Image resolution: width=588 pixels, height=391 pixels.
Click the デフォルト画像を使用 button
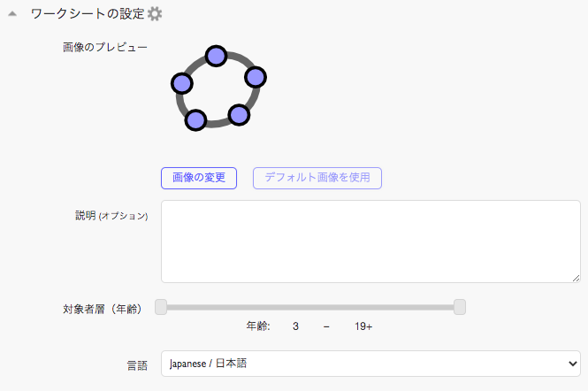(x=317, y=178)
